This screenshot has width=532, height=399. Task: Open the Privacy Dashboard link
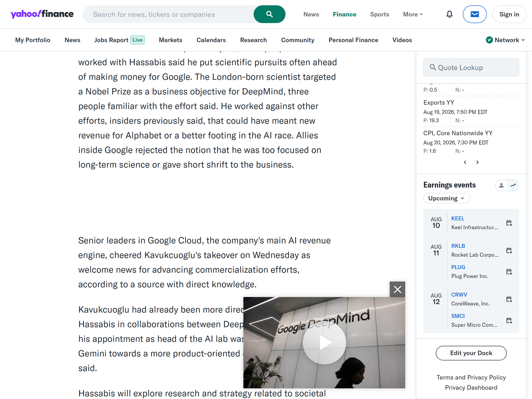point(471,388)
